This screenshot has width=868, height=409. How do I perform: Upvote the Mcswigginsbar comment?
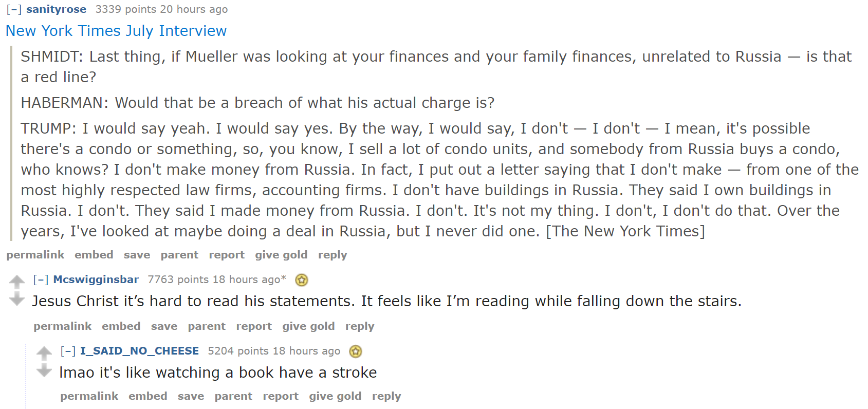(x=17, y=281)
